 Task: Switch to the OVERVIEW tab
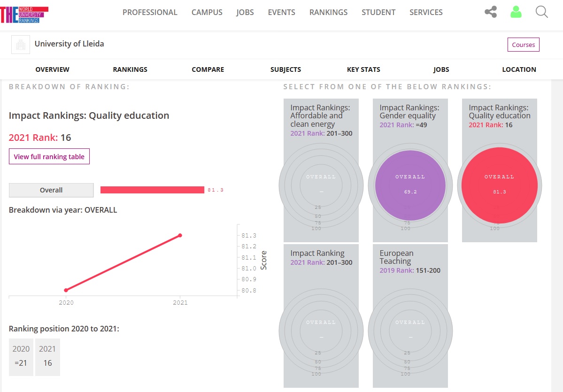pyautogui.click(x=53, y=69)
